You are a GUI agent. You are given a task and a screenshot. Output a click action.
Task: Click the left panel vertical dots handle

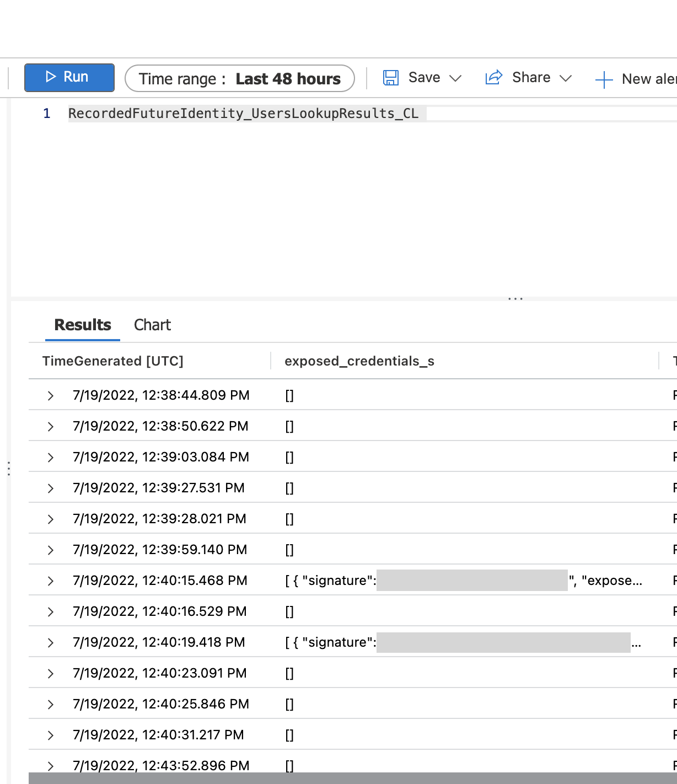[x=9, y=469]
